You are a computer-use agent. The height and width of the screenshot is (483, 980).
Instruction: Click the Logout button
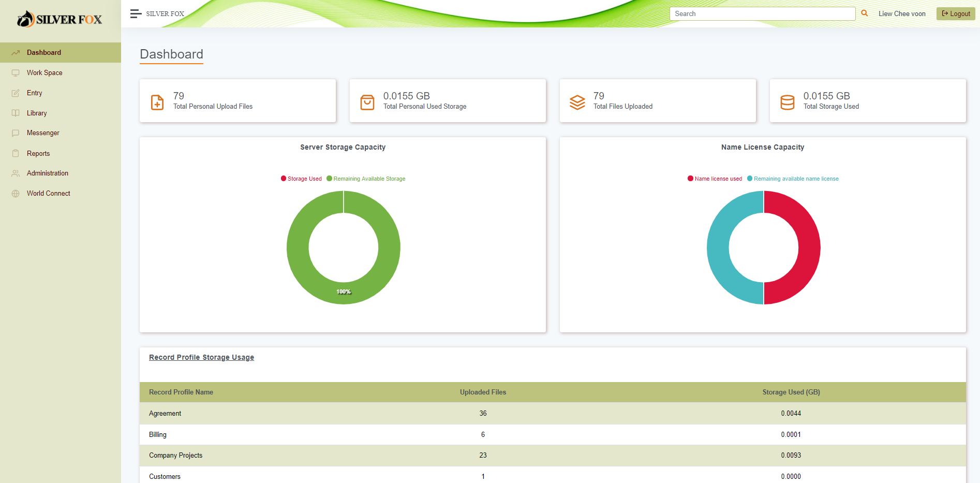(956, 13)
